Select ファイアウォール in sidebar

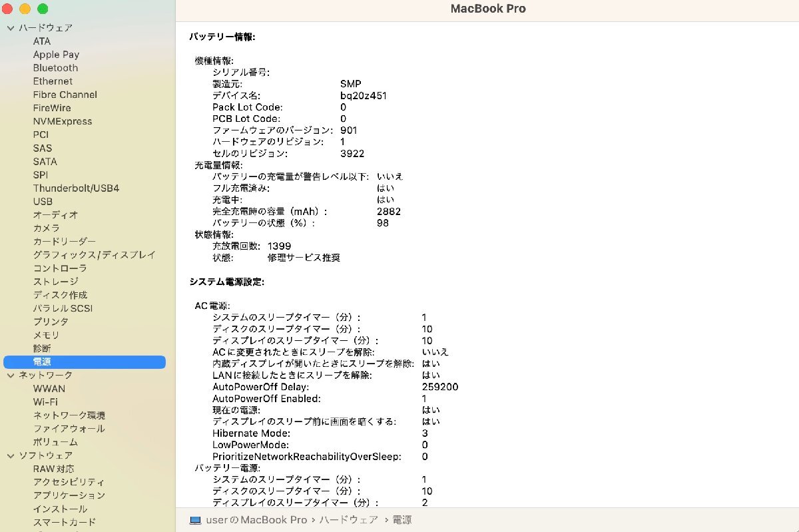(x=69, y=429)
